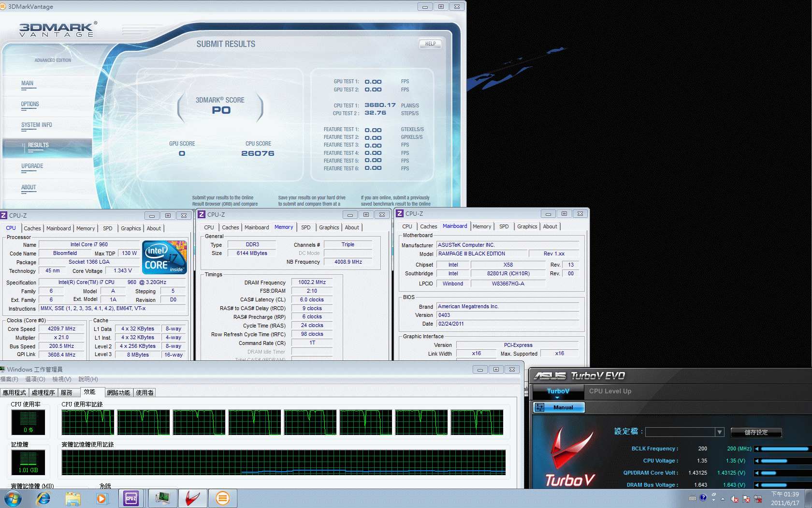Click the TurboV save settings button
812x508 pixels.
[756, 433]
